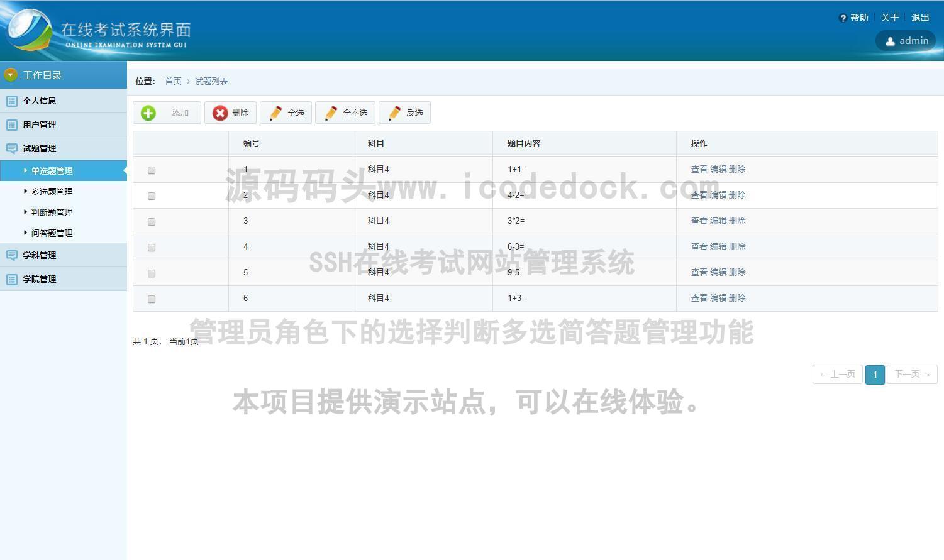The width and height of the screenshot is (944, 560).
Task: View question 4-2= details
Action: (x=699, y=195)
